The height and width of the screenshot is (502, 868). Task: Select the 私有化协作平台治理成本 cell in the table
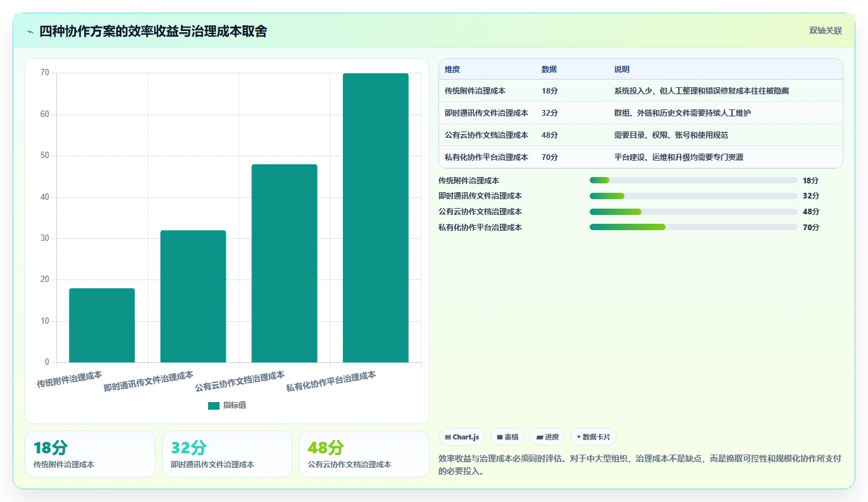[487, 157]
